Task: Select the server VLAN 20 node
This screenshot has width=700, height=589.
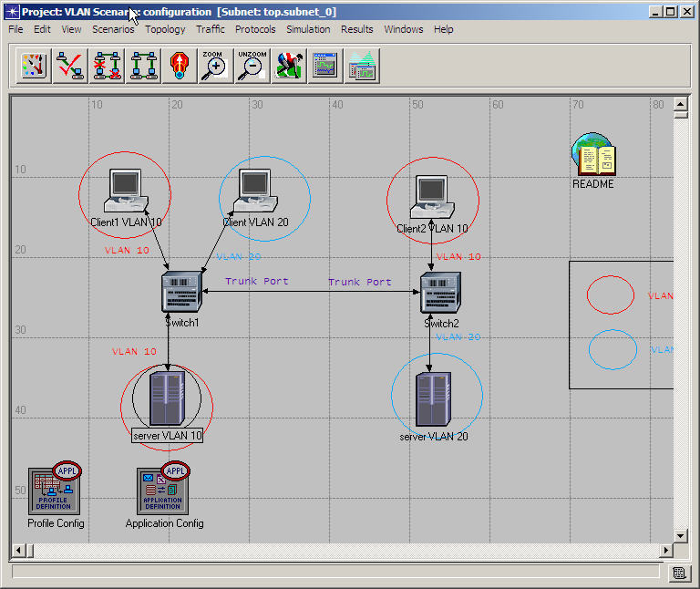Action: 433,399
